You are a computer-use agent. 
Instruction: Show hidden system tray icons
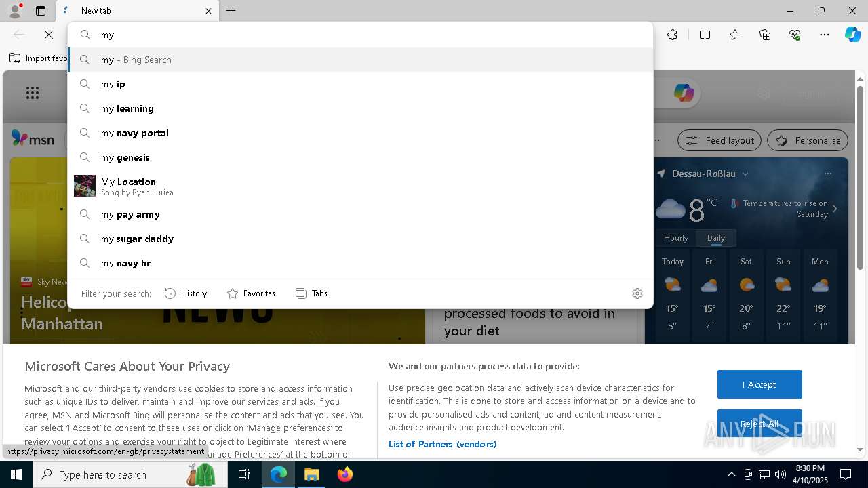pyautogui.click(x=731, y=474)
